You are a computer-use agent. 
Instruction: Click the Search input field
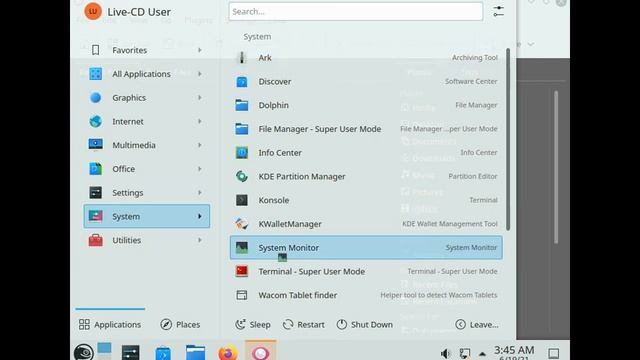pyautogui.click(x=356, y=11)
